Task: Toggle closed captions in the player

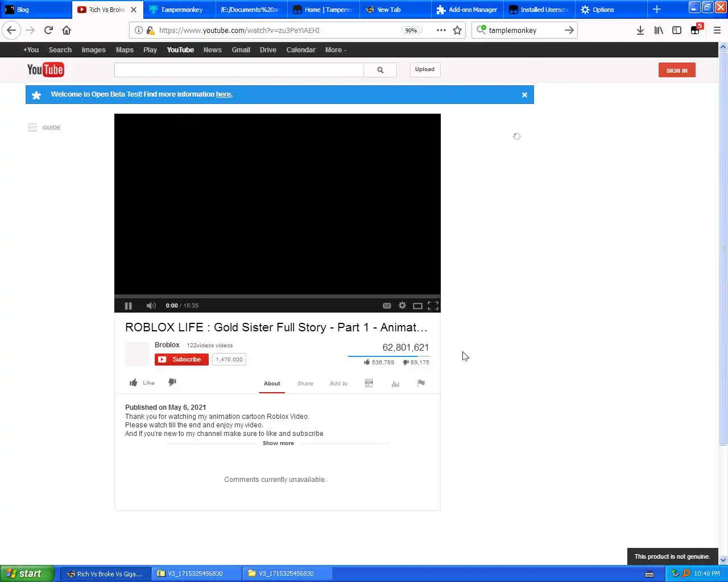Action: tap(387, 306)
